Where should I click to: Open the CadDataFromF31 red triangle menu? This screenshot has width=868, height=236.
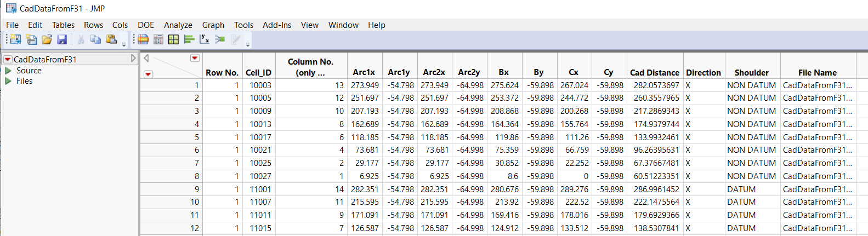click(x=8, y=59)
